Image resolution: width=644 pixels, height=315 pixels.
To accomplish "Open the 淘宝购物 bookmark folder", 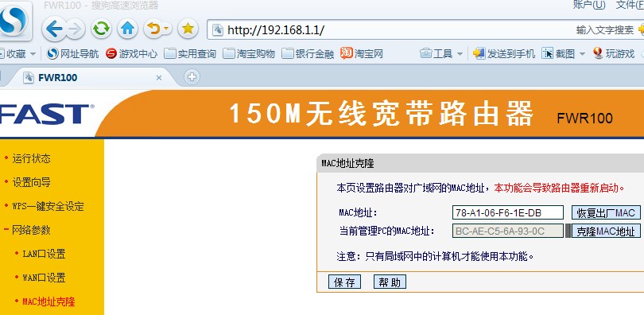I will click(x=249, y=54).
